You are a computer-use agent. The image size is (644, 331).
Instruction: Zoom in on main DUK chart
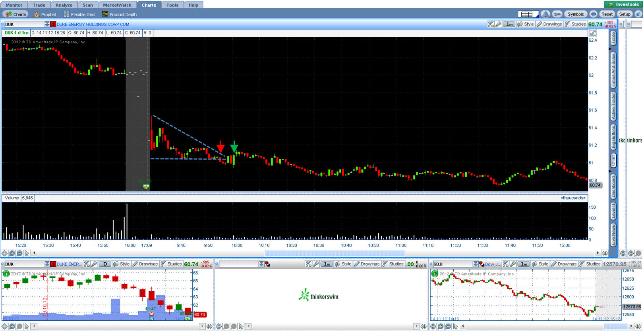(12, 253)
